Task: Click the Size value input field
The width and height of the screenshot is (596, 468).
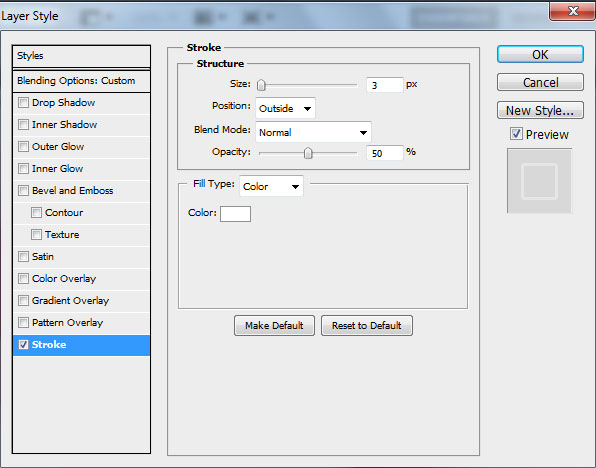Action: (384, 85)
